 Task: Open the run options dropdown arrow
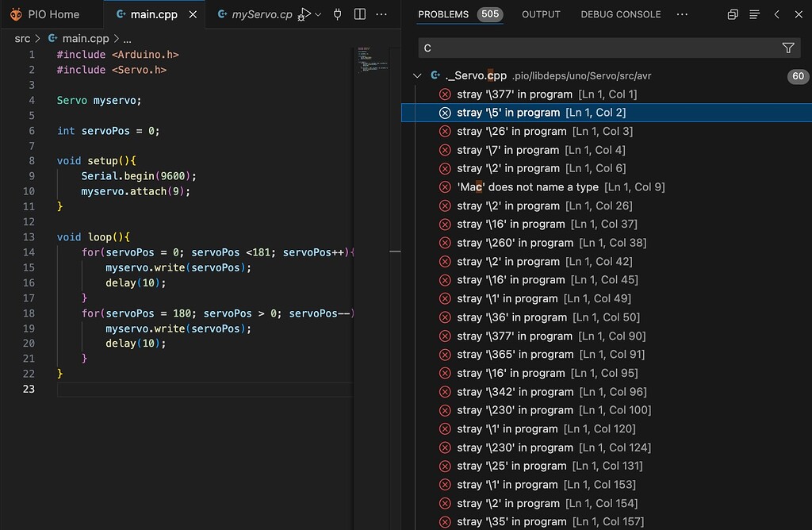[319, 14]
